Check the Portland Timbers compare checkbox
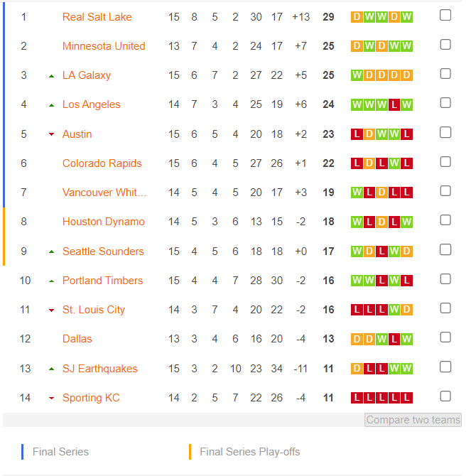Screen dimensions: 471x476 coord(445,278)
